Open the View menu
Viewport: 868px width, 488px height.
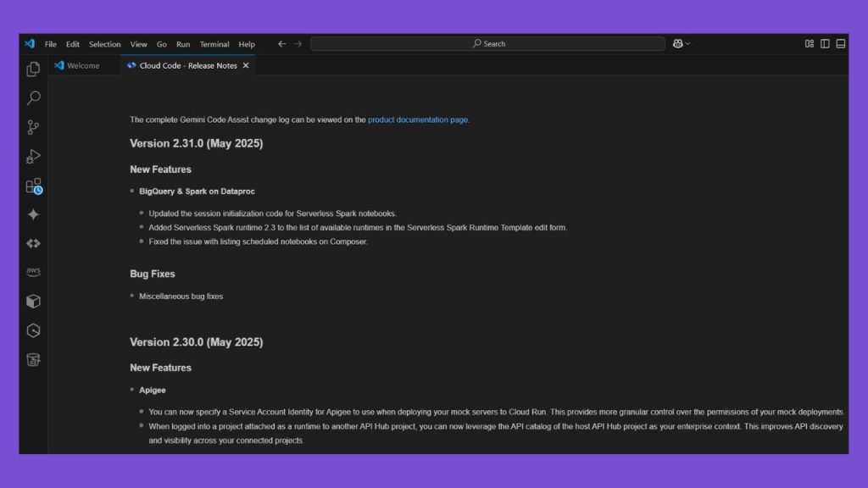pos(138,44)
